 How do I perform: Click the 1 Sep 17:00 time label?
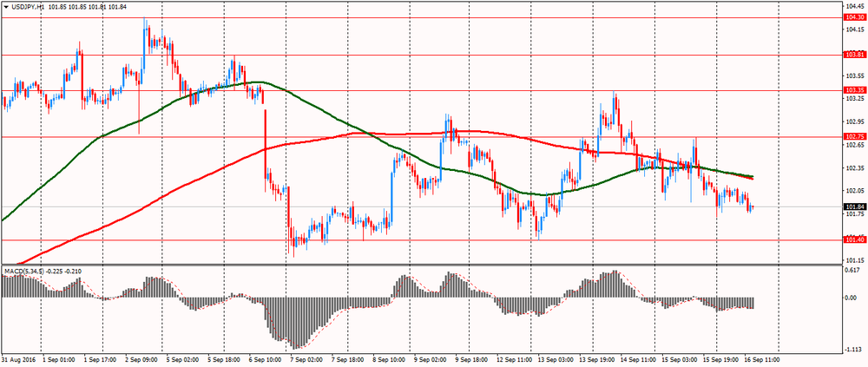(x=100, y=359)
